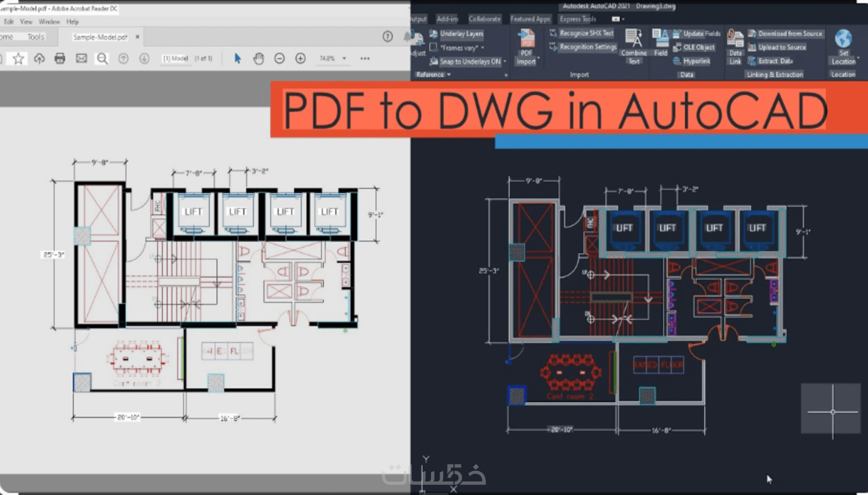Choose the Hand pan tool in Acrobat
This screenshot has width=868, height=495.
coord(259,59)
